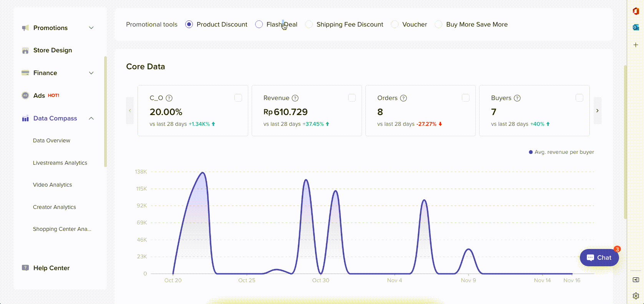
Task: Click the Finance card icon
Action: (x=25, y=73)
